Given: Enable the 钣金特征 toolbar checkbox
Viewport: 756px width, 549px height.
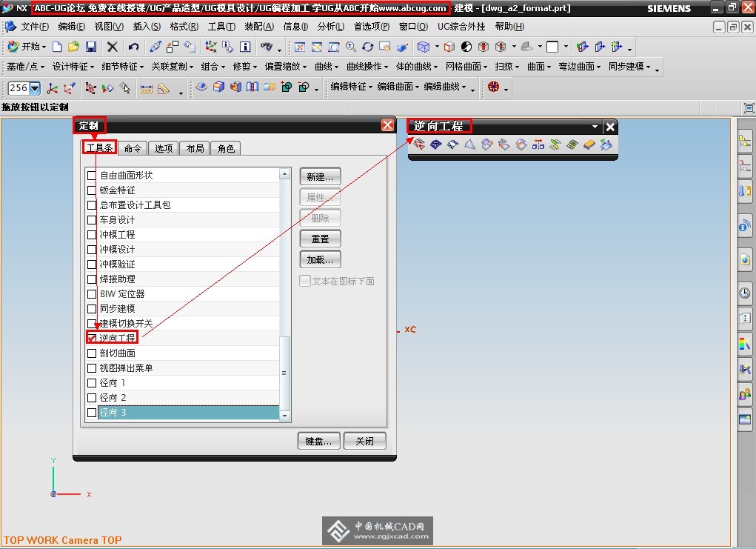Looking at the screenshot, I should pos(92,190).
